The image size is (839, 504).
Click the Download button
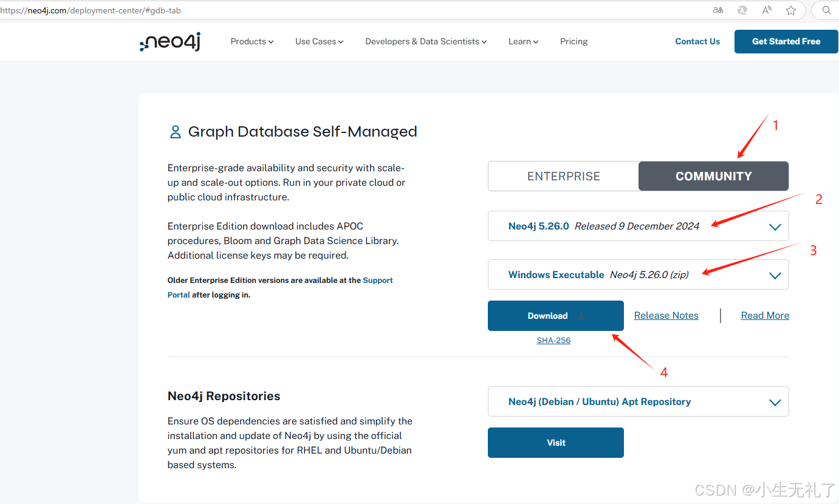556,316
